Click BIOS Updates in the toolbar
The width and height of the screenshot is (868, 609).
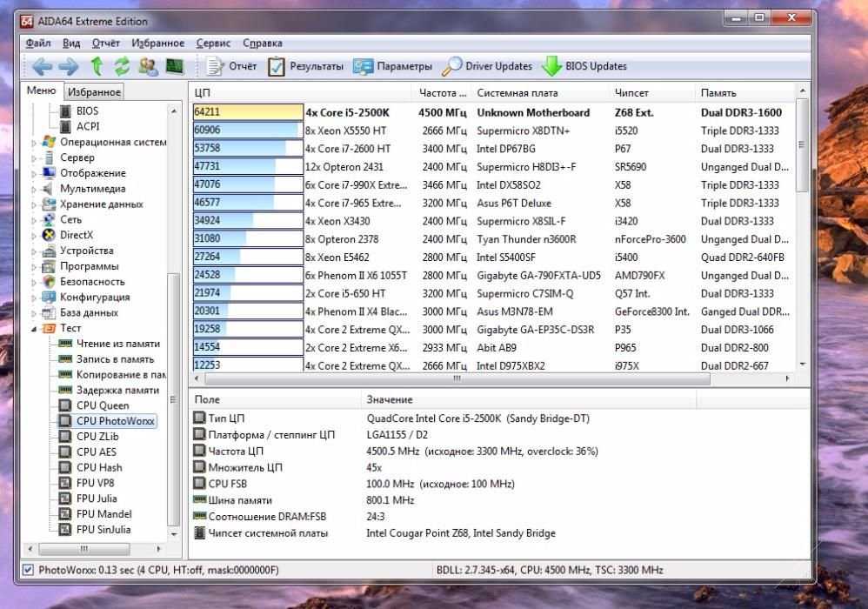point(584,66)
